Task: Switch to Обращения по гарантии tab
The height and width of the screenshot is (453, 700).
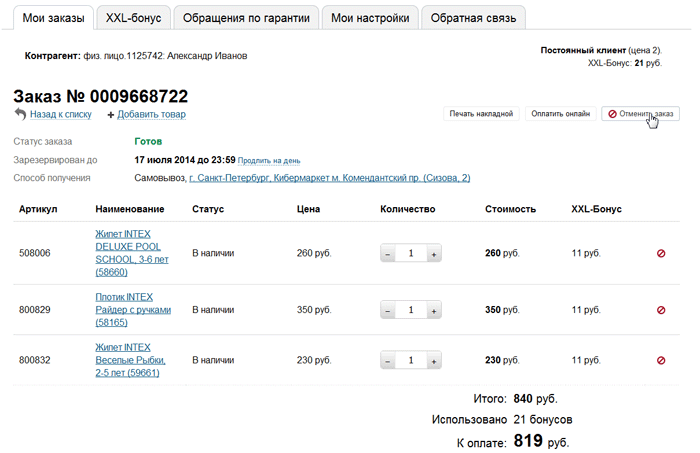Action: (x=246, y=17)
